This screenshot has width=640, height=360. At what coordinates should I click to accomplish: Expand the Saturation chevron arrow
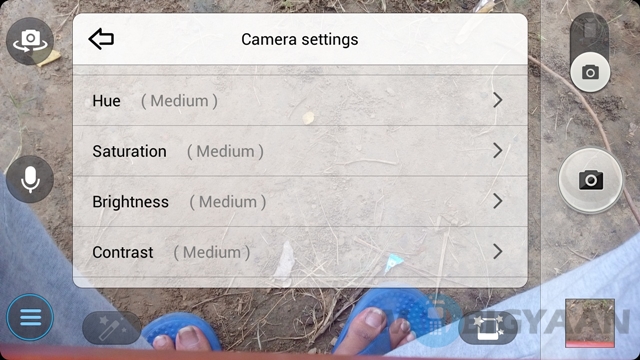coord(498,151)
